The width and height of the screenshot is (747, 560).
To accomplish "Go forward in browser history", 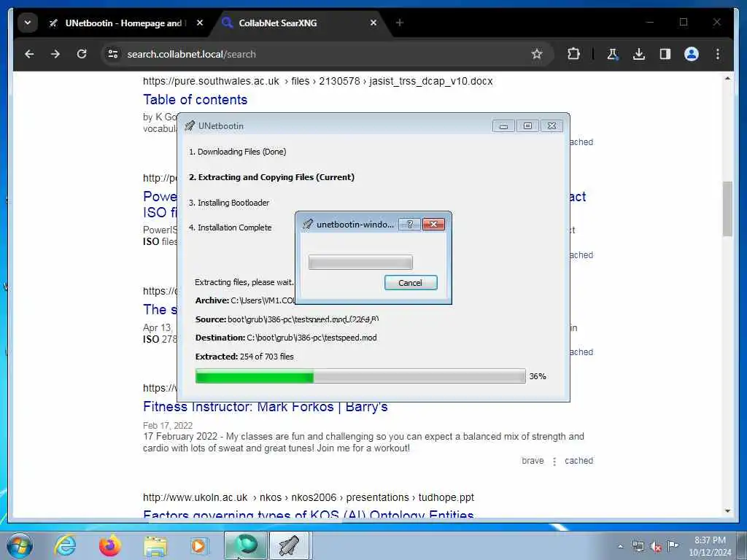I will 55,54.
